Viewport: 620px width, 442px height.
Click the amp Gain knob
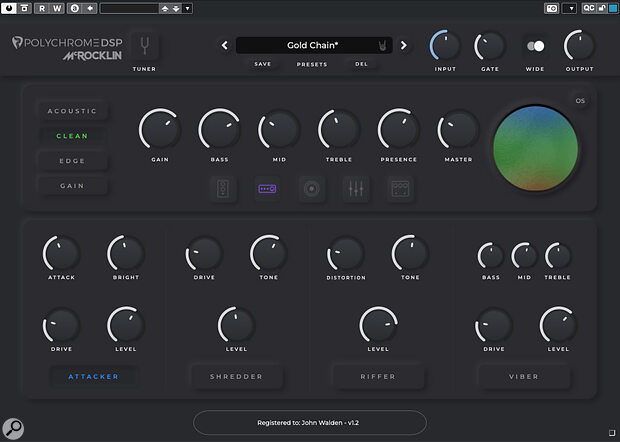point(160,130)
